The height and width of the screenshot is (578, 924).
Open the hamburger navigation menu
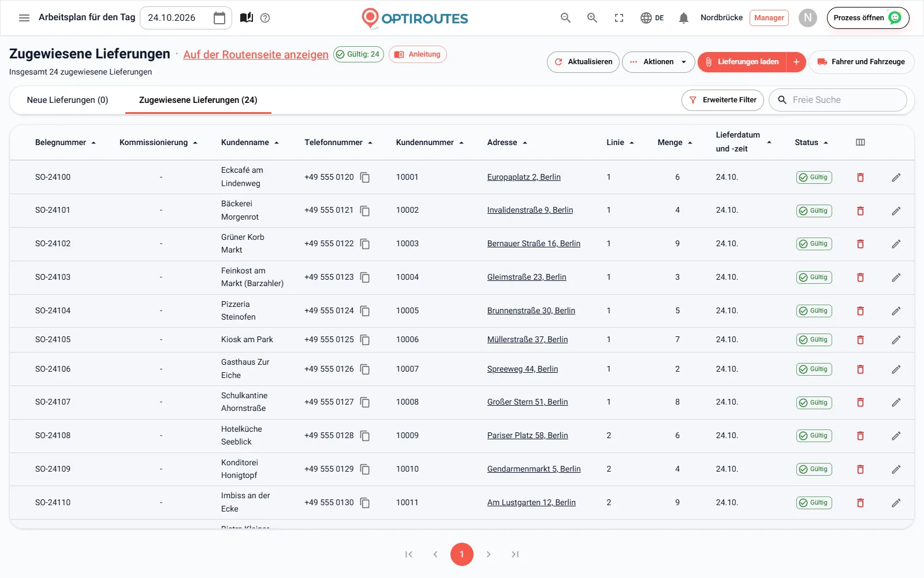click(24, 18)
